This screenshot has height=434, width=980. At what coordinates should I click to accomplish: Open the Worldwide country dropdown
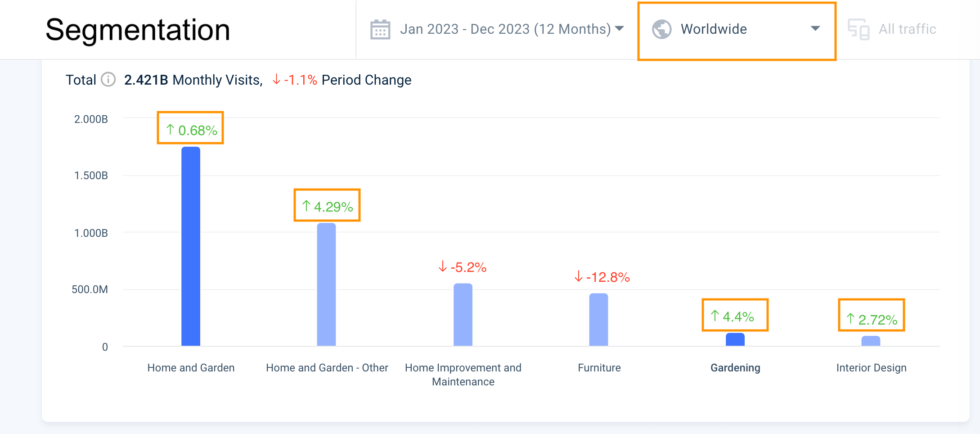[x=815, y=29]
